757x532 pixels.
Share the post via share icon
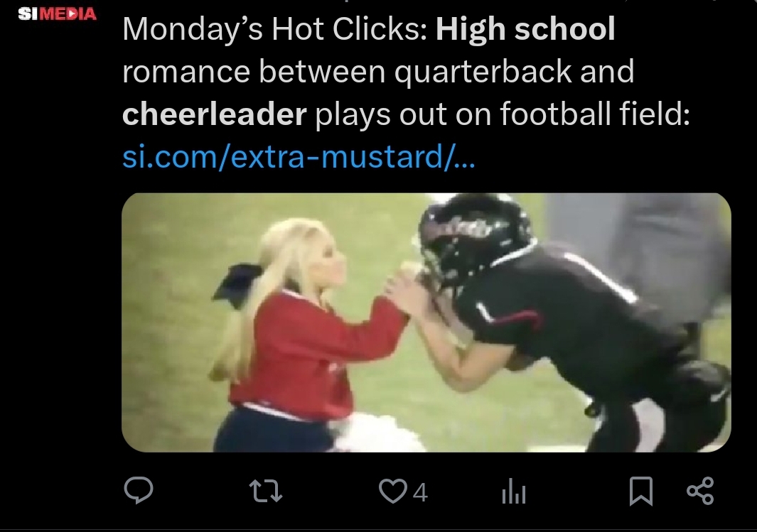tap(700, 491)
